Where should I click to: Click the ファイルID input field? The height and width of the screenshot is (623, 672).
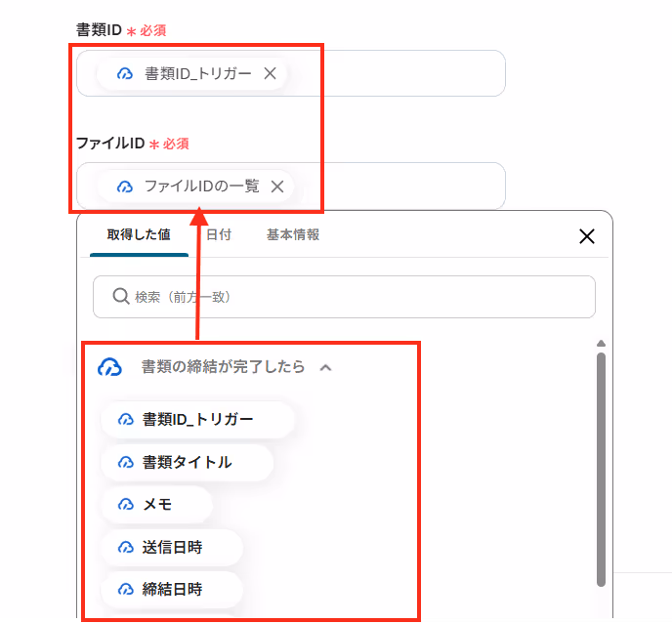coord(290,186)
